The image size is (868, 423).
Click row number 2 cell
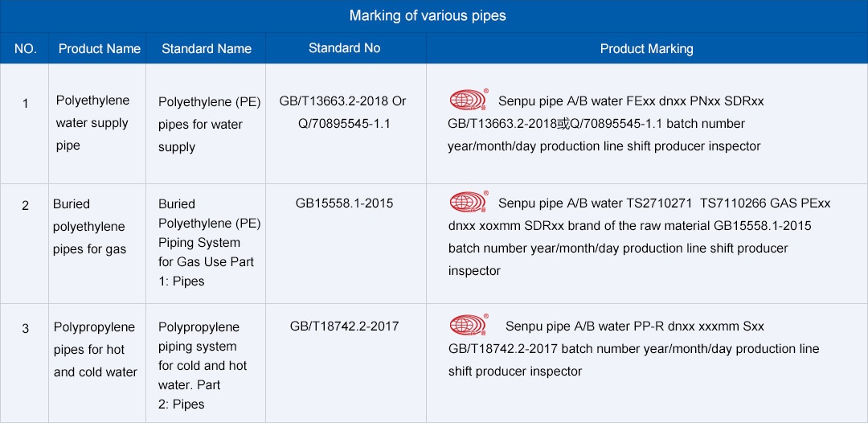click(x=25, y=206)
